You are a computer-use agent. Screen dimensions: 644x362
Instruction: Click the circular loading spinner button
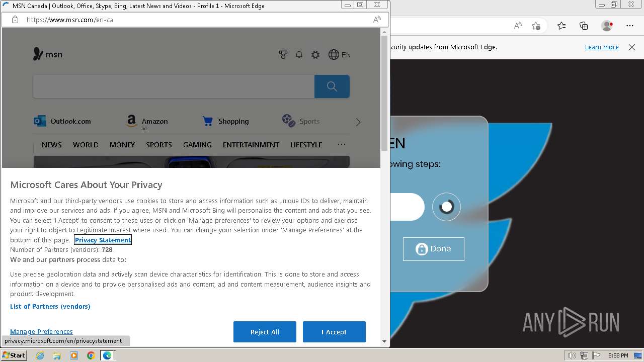coord(446,207)
